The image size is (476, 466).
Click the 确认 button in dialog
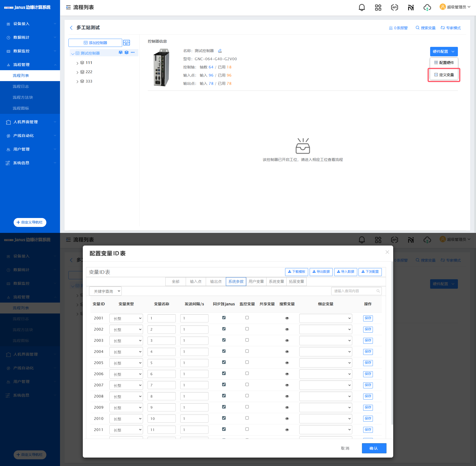coord(374,448)
